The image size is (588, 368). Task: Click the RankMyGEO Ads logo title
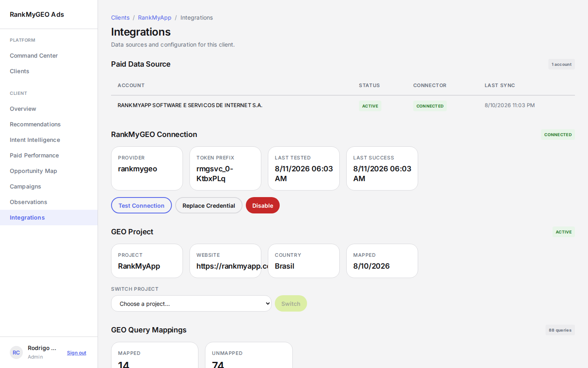coord(37,14)
